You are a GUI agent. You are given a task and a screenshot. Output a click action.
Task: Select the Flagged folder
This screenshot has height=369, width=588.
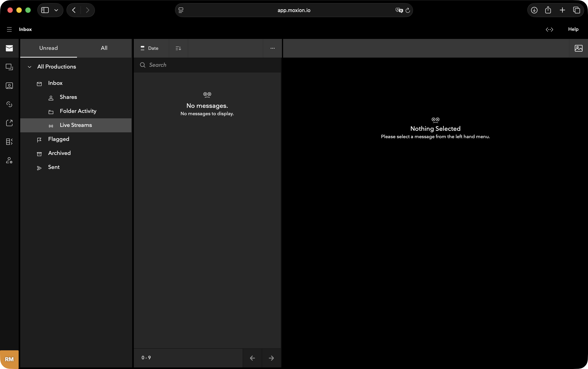point(59,139)
